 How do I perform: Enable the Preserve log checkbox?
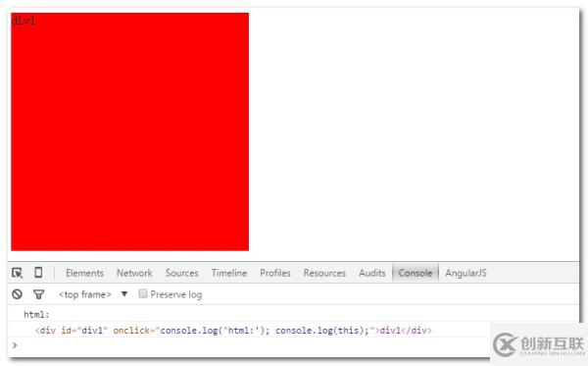point(142,293)
